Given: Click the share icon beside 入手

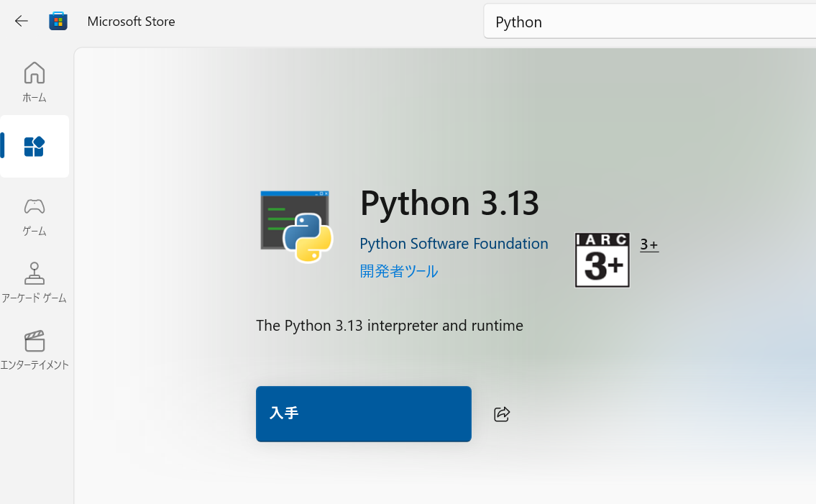Looking at the screenshot, I should [x=502, y=414].
